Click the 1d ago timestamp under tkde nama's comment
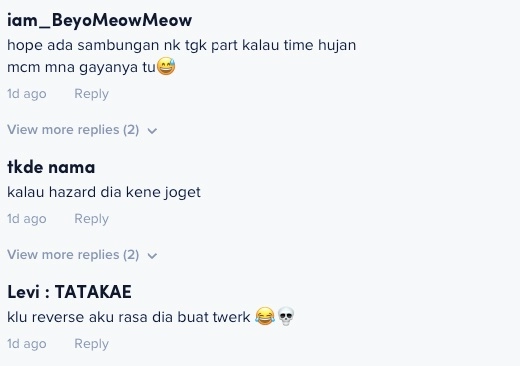Screen dimensions: 520x366 27,219
